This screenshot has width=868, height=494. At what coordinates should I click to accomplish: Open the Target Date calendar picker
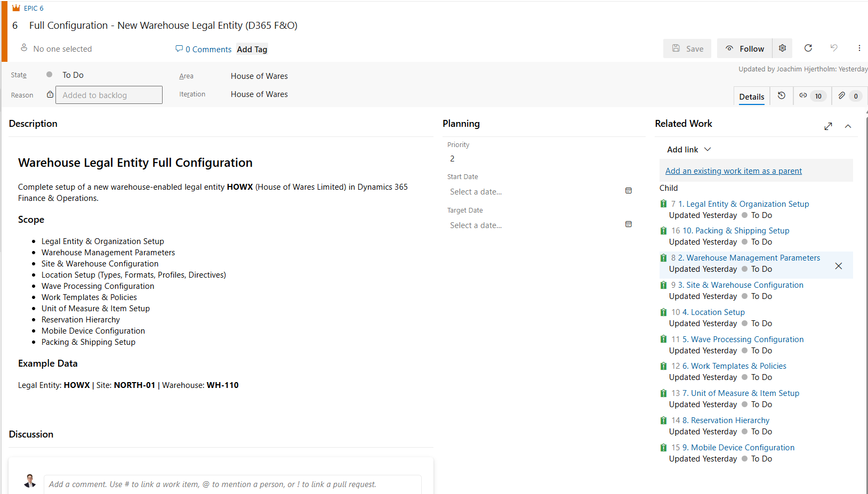pyautogui.click(x=628, y=225)
